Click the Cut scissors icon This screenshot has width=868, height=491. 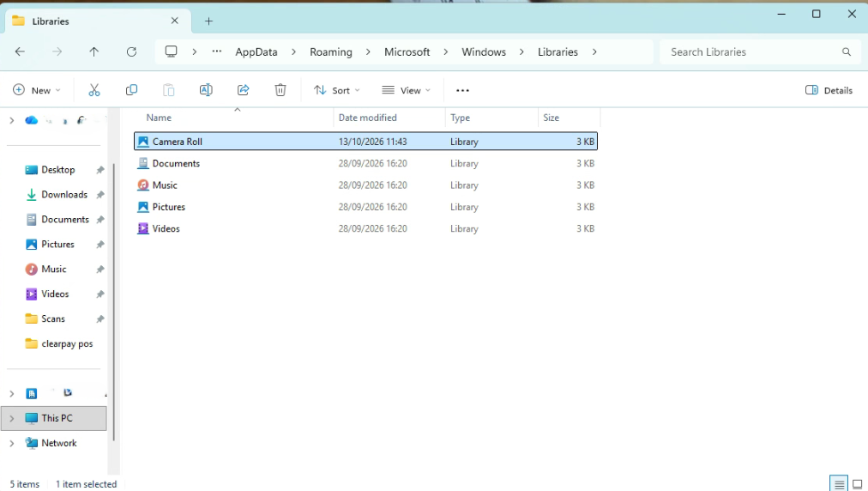(94, 90)
